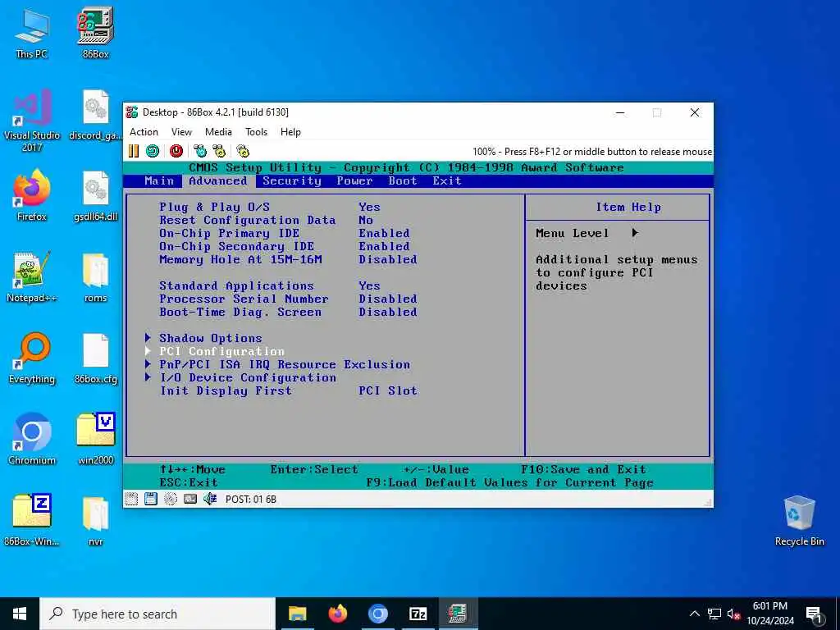Select the 86box.cfg file on desktop
This screenshot has height=630, width=840.
95,358
